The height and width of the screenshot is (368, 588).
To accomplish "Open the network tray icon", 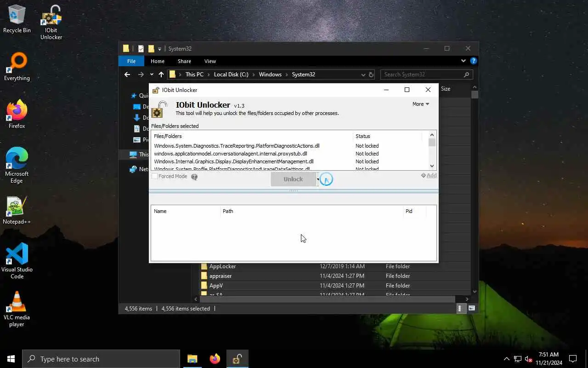I will [x=518, y=359].
